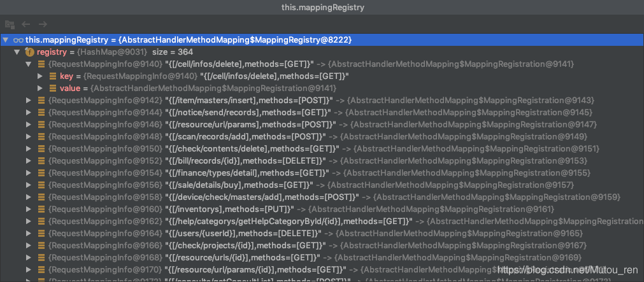Select the "{[/notice/send/records],methods=[GET]}" string

click(x=247, y=113)
